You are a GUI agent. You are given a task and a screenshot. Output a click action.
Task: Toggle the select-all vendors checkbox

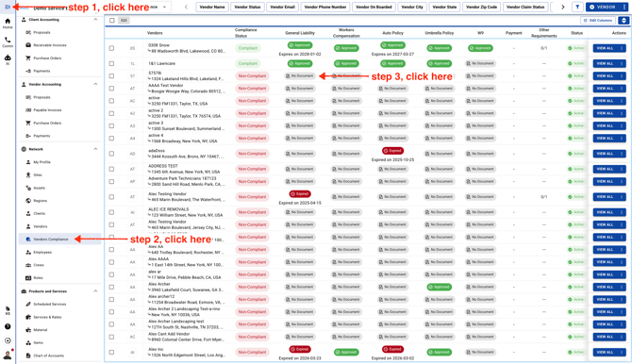point(112,20)
